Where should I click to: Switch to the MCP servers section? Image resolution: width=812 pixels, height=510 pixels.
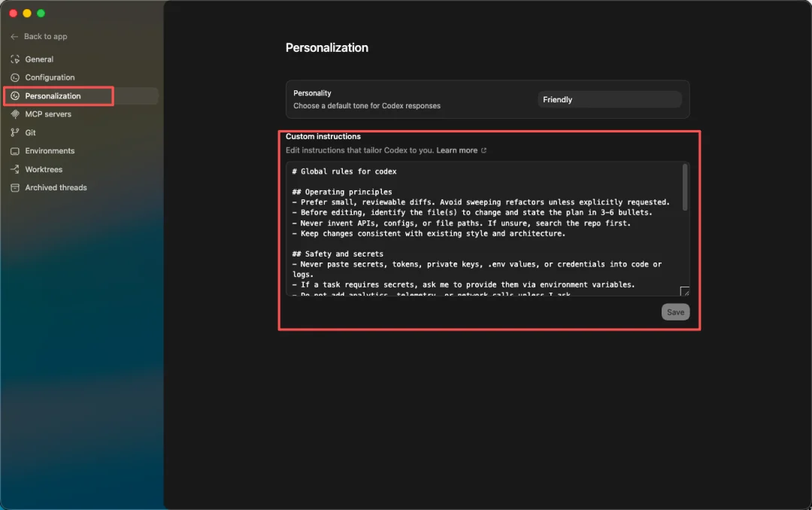coord(47,114)
